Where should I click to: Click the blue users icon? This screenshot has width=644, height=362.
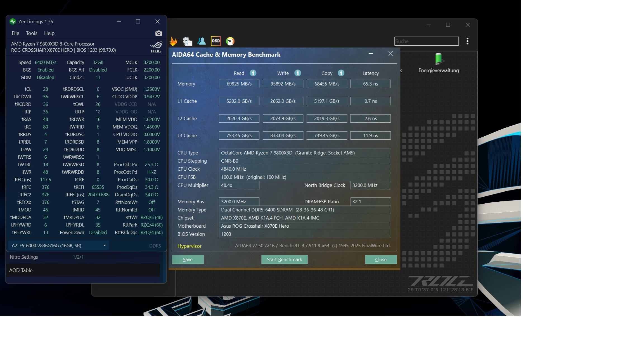point(202,41)
